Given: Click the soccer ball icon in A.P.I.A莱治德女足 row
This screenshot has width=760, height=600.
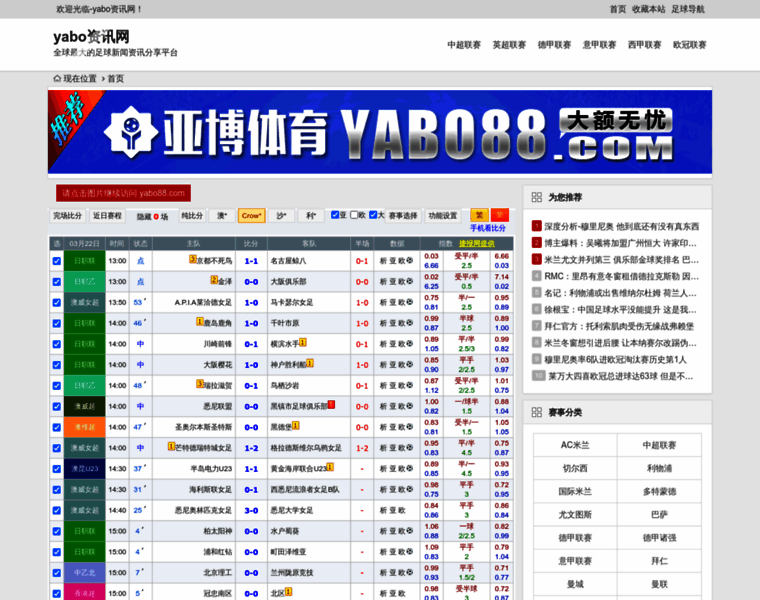Looking at the screenshot, I should coord(410,302).
